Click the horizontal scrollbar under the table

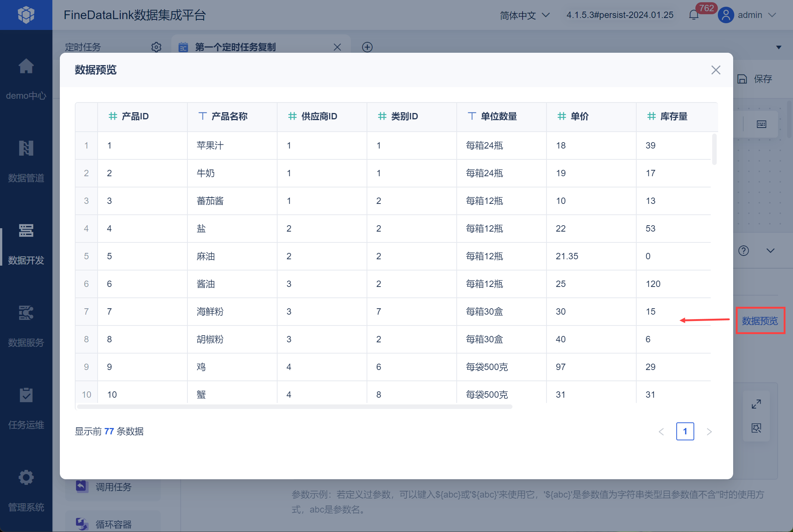click(x=294, y=407)
